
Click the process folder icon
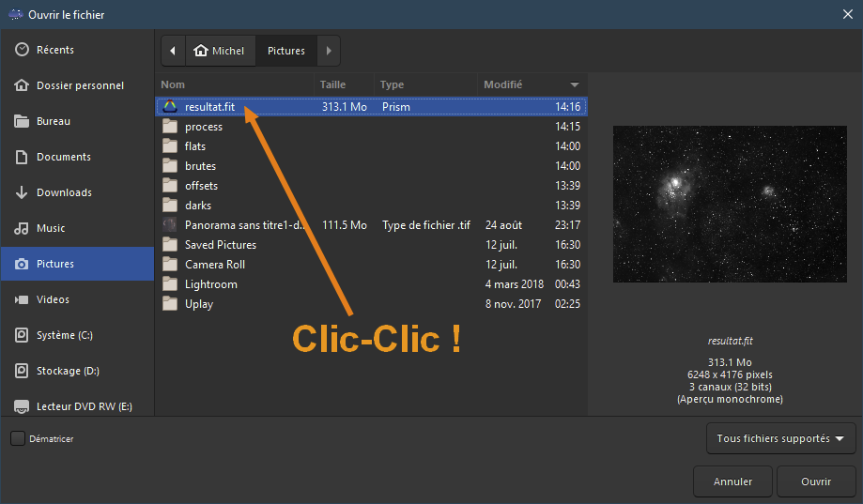[x=170, y=127]
